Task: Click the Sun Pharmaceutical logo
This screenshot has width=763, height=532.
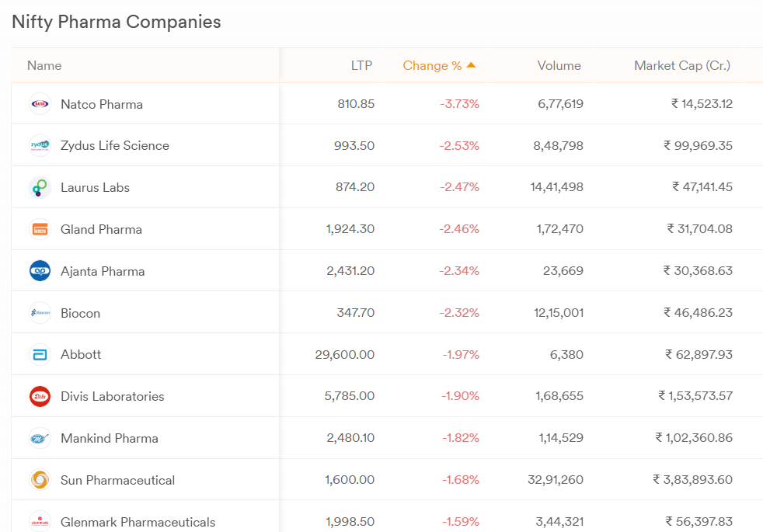Action: (x=40, y=479)
